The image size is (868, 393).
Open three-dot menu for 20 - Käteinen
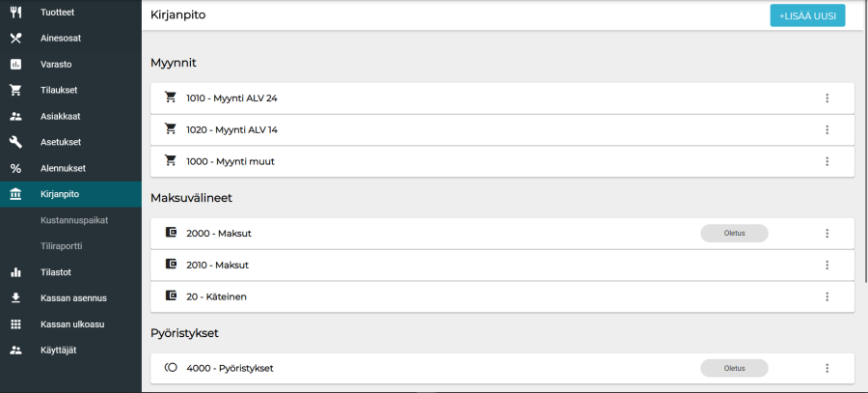click(x=827, y=296)
